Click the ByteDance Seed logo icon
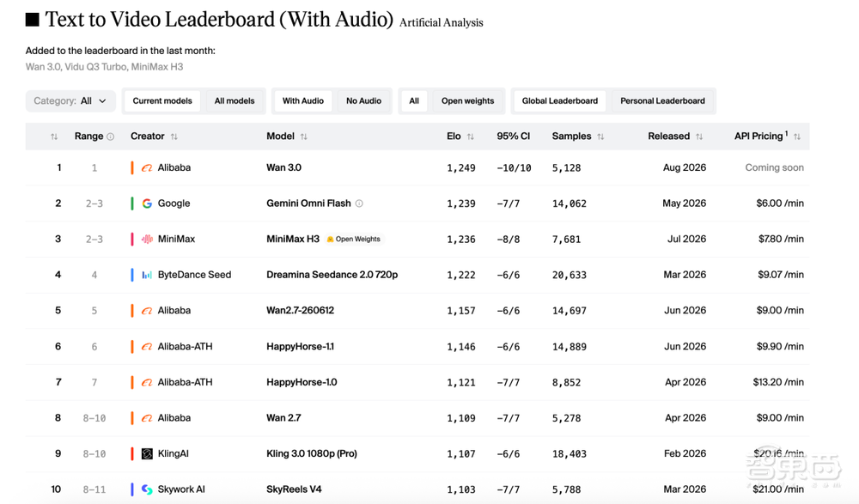859x504 pixels. tap(147, 275)
